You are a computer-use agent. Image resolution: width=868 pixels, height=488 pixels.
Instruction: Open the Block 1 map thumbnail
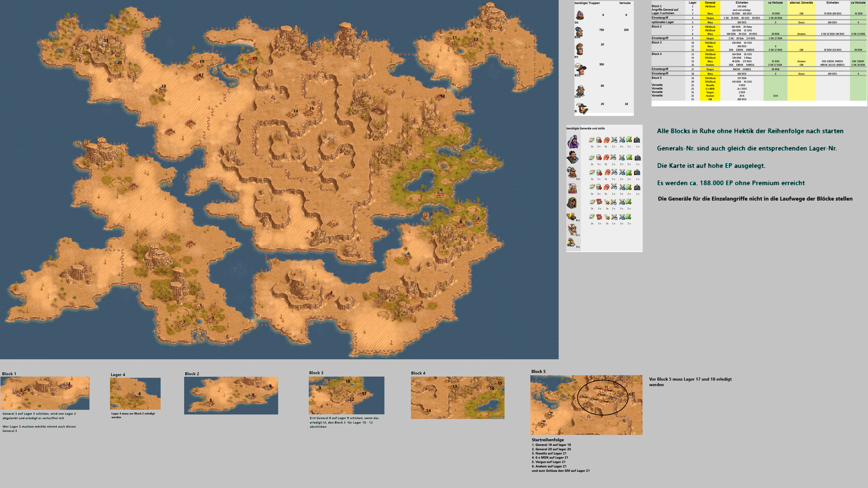click(x=45, y=393)
